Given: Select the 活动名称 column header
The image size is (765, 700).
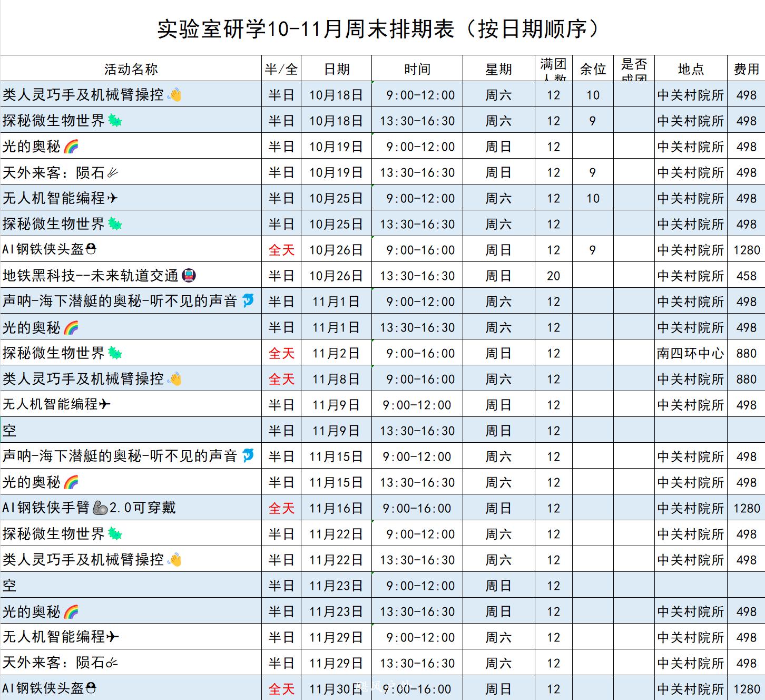Looking at the screenshot, I should click(x=131, y=69).
